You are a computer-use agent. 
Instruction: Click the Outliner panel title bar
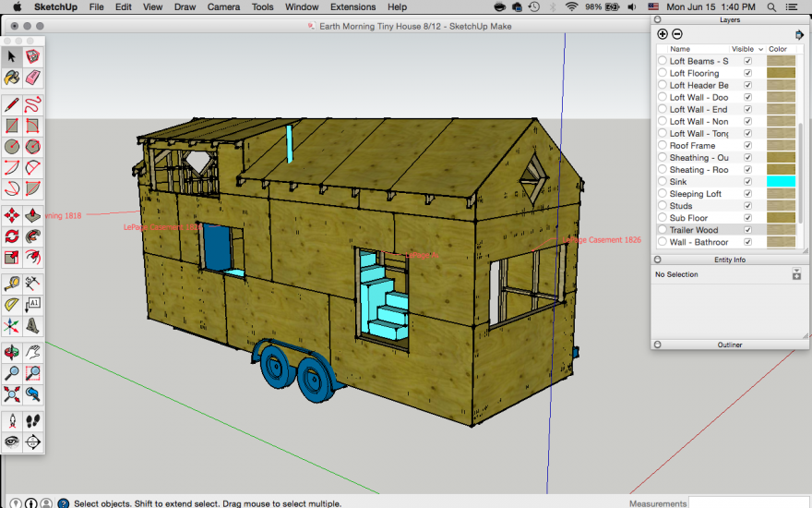point(729,345)
